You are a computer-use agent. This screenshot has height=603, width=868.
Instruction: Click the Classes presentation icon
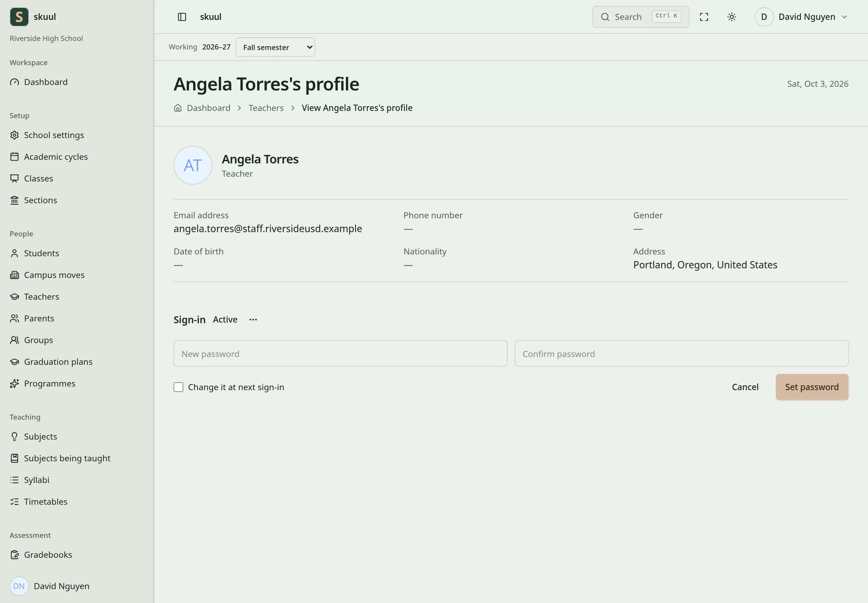tap(14, 178)
